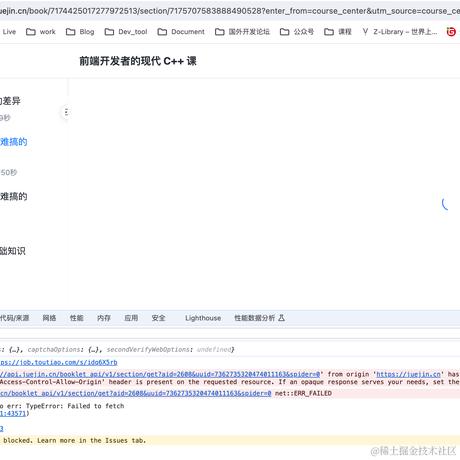The width and height of the screenshot is (460, 460).
Task: Click the red G bookmark icon
Action: click(451, 32)
